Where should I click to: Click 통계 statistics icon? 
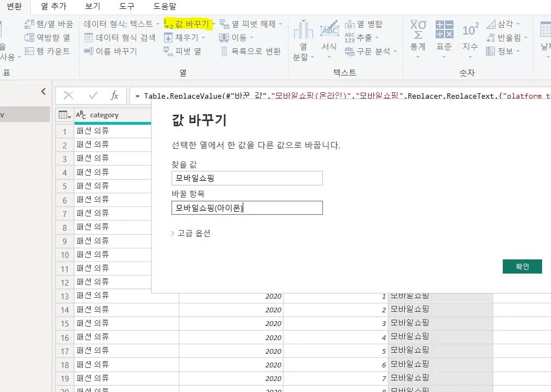point(418,30)
